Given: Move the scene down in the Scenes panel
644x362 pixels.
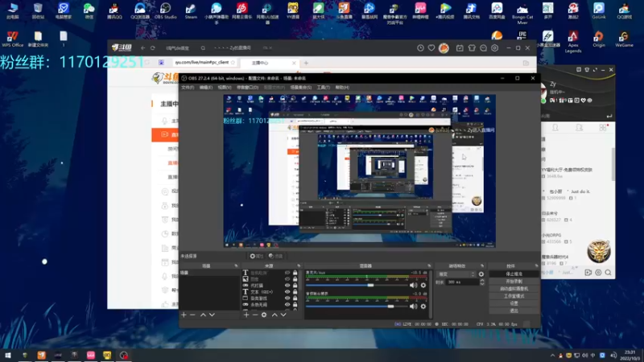Looking at the screenshot, I should 212,315.
